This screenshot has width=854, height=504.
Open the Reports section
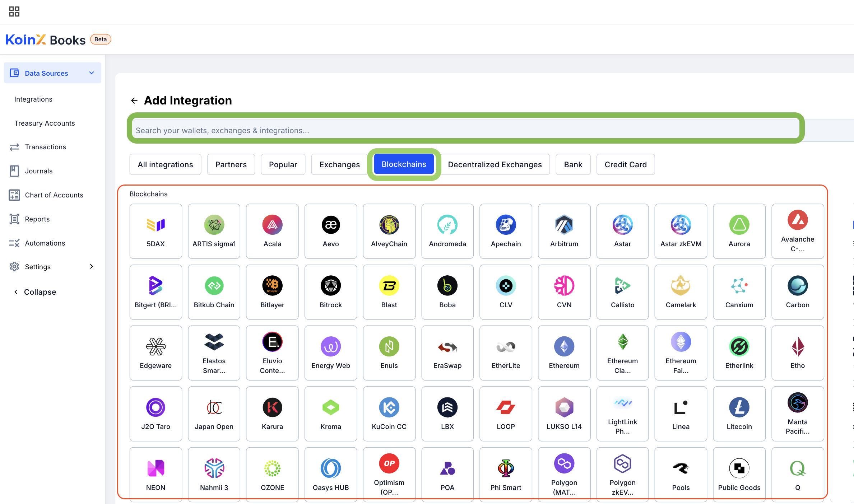click(x=37, y=219)
